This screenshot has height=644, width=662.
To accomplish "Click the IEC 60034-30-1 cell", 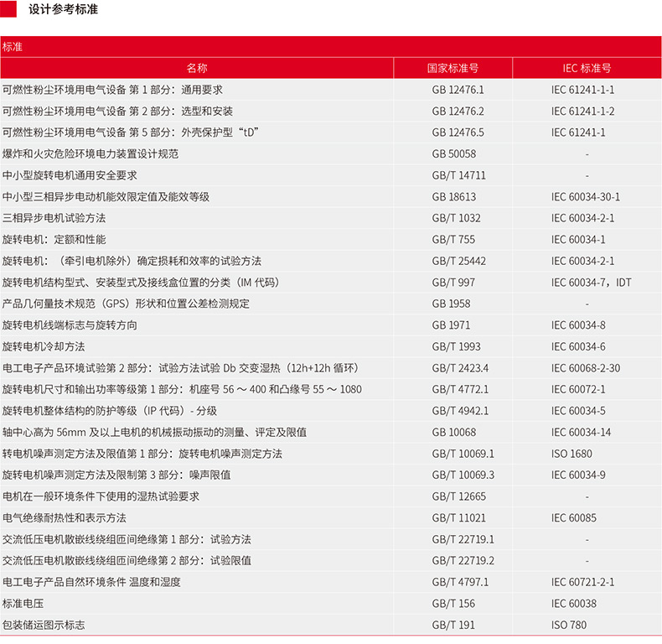I will coord(586,196).
